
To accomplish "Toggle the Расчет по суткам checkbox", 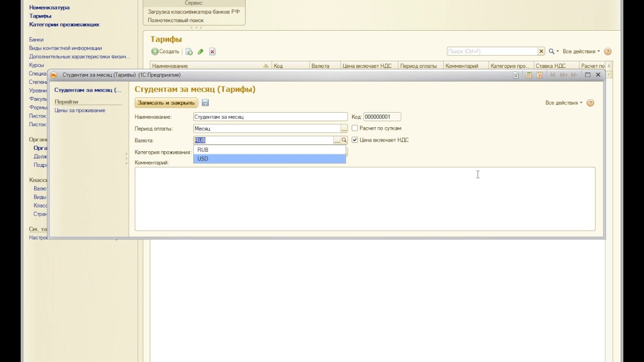I will point(355,128).
